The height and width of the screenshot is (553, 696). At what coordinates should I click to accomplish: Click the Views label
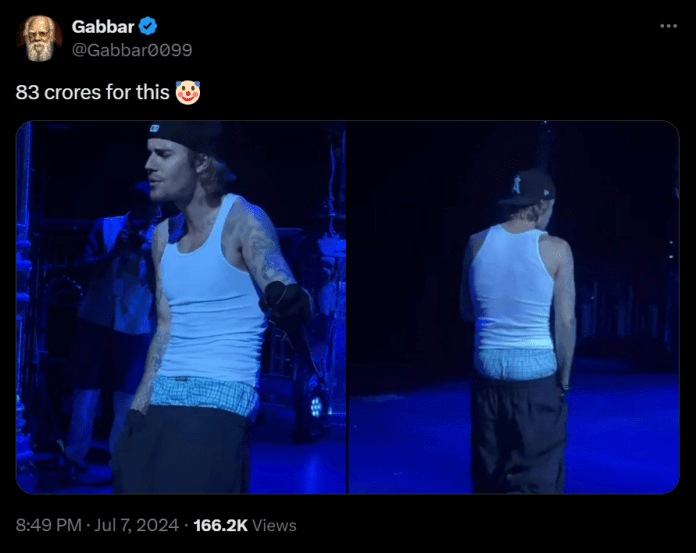tap(274, 525)
